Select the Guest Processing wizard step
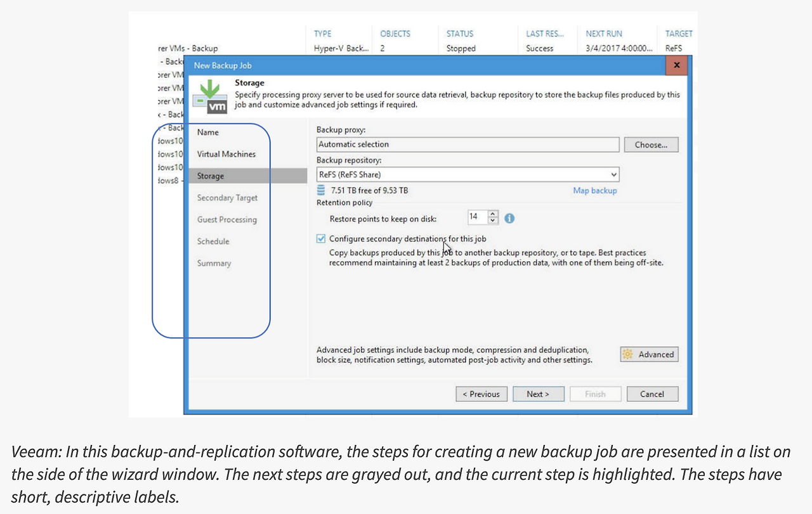Screen dimensions: 812x514 [226, 220]
